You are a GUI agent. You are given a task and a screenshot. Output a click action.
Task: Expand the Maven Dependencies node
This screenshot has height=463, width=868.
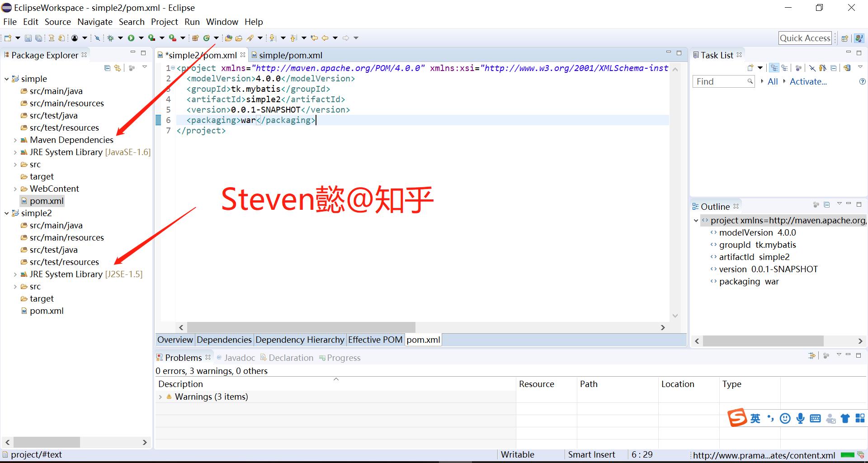(x=16, y=140)
